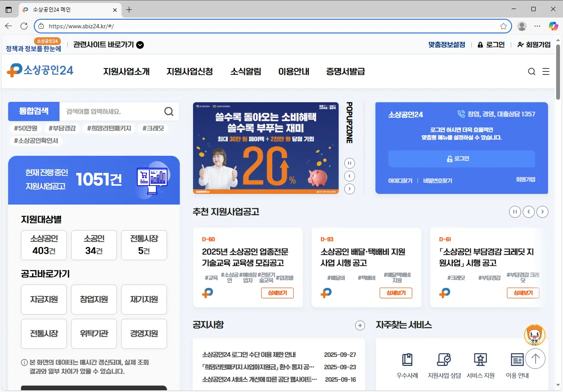Viewport: 563px width, 392px height.
Task: Go to next recommended announcement slide
Action: point(542,211)
